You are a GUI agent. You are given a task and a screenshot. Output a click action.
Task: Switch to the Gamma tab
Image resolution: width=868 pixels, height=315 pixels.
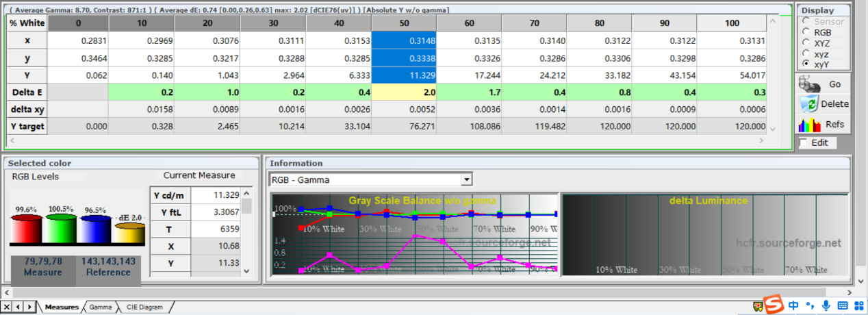pos(100,307)
